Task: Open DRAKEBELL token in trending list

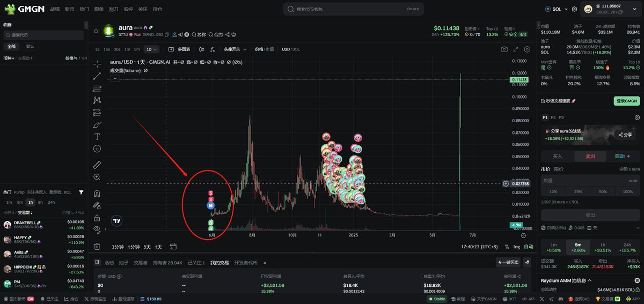Action: (x=43, y=224)
